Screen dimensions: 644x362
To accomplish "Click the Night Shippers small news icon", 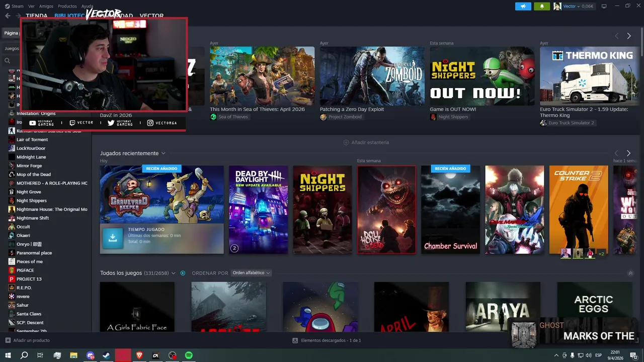I will (433, 117).
